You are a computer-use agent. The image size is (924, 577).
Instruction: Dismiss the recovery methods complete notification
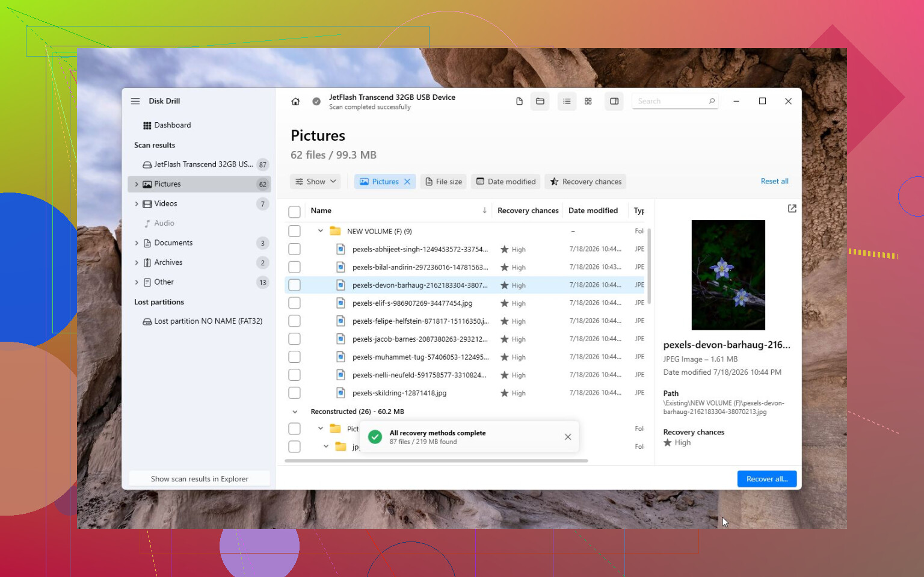568,437
